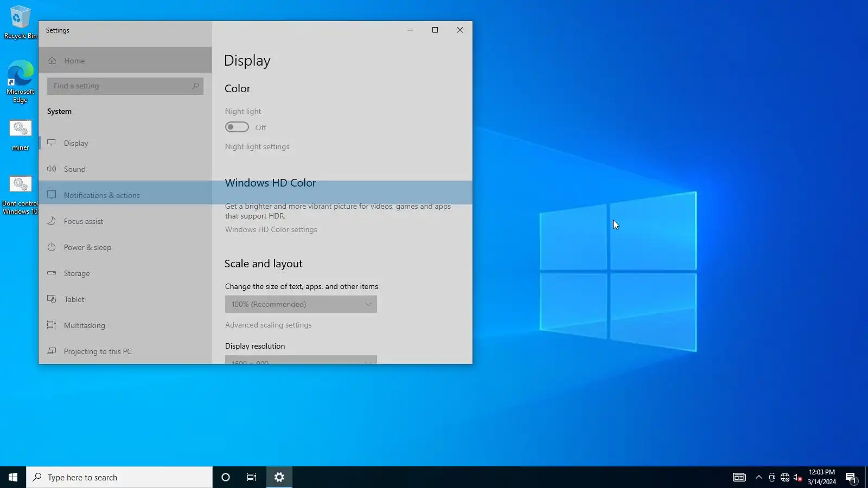The width and height of the screenshot is (868, 488).
Task: Click the 'Get a brighter and more vibrant' description
Action: click(338, 211)
